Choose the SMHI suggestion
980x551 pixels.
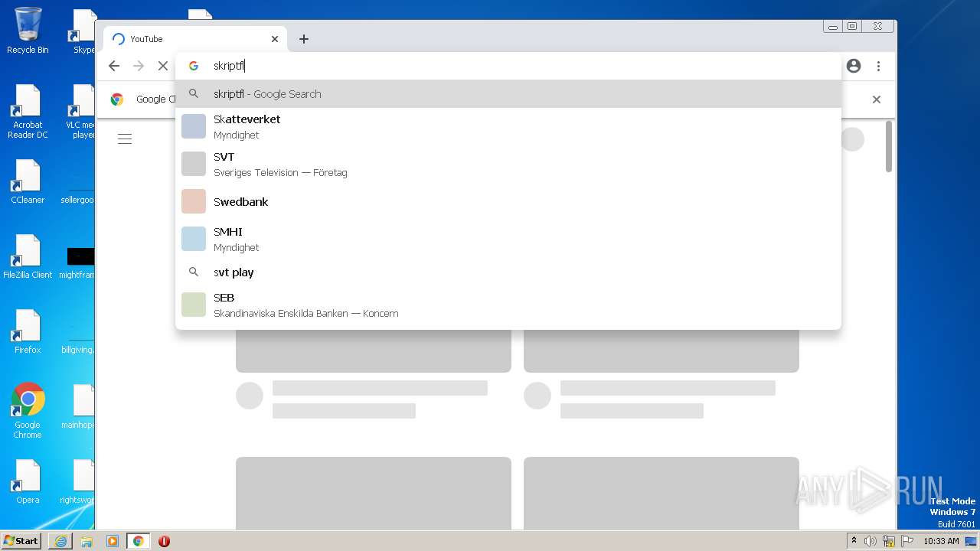click(x=508, y=239)
